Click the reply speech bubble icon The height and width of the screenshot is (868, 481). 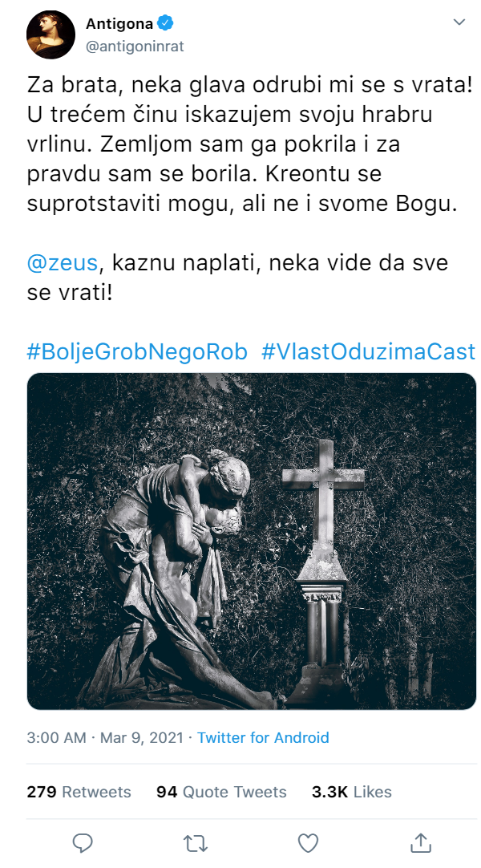point(83,843)
